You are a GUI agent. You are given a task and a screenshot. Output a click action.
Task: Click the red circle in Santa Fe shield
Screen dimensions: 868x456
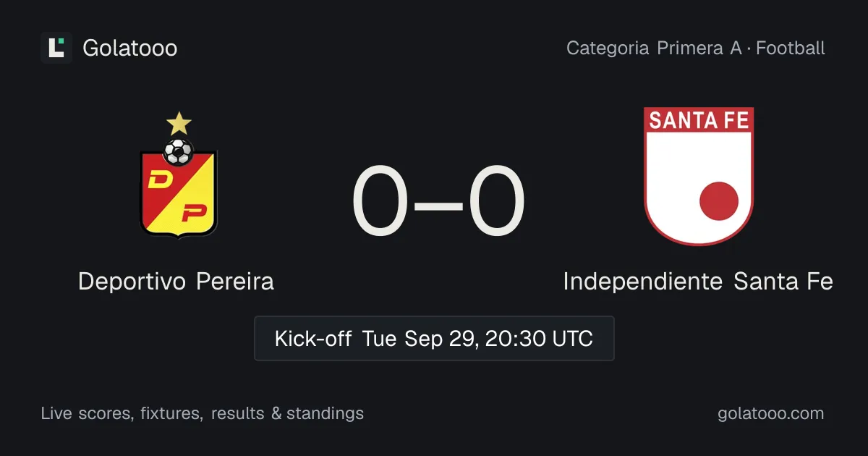tap(719, 200)
